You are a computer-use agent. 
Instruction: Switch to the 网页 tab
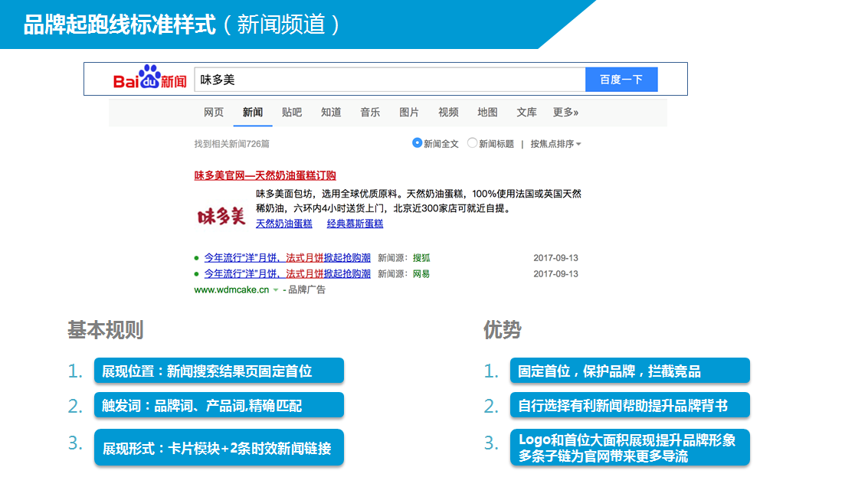tap(214, 113)
